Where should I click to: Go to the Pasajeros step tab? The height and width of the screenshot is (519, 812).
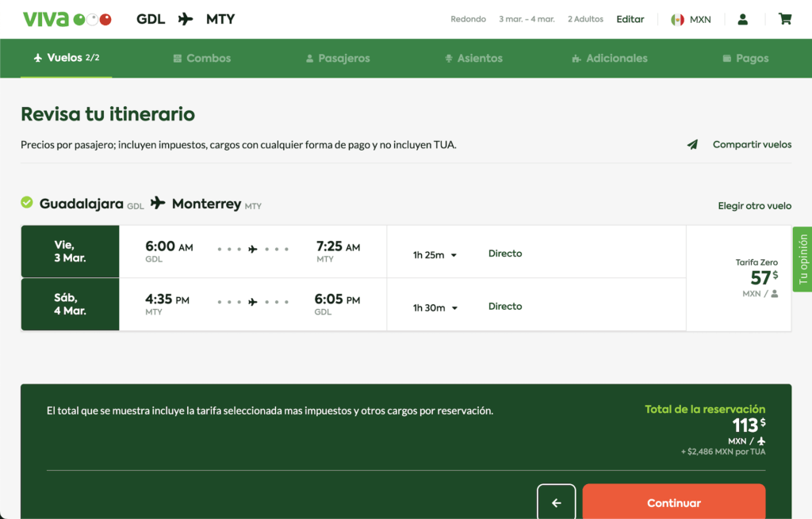pyautogui.click(x=338, y=59)
